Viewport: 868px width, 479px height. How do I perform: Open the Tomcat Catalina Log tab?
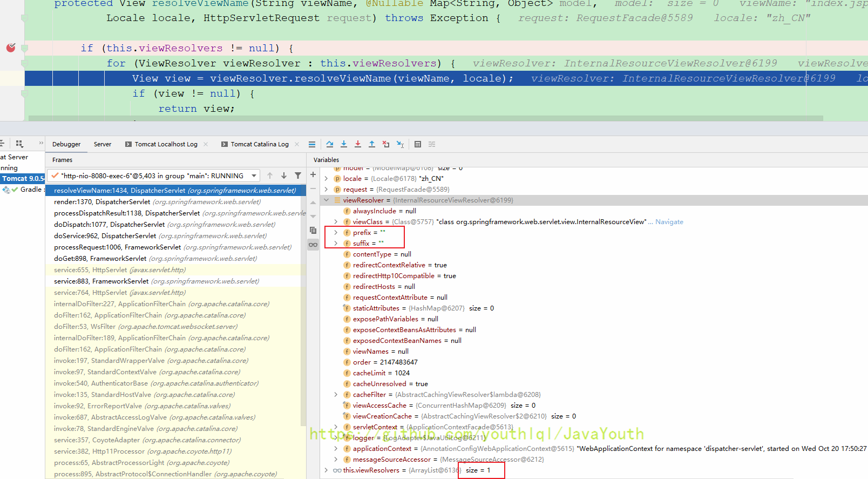(259, 144)
